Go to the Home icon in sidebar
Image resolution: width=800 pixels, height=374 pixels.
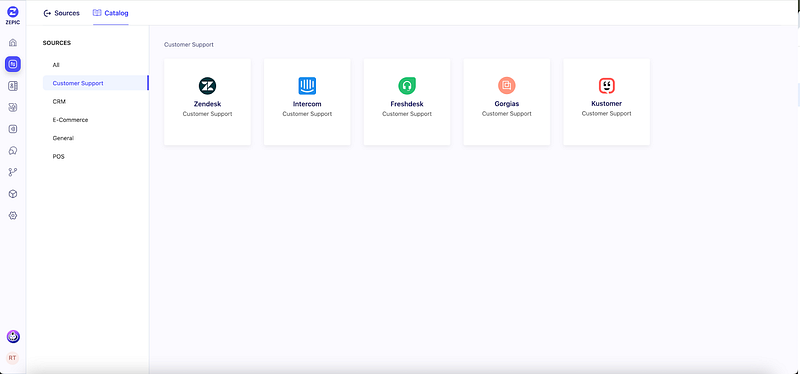point(13,42)
